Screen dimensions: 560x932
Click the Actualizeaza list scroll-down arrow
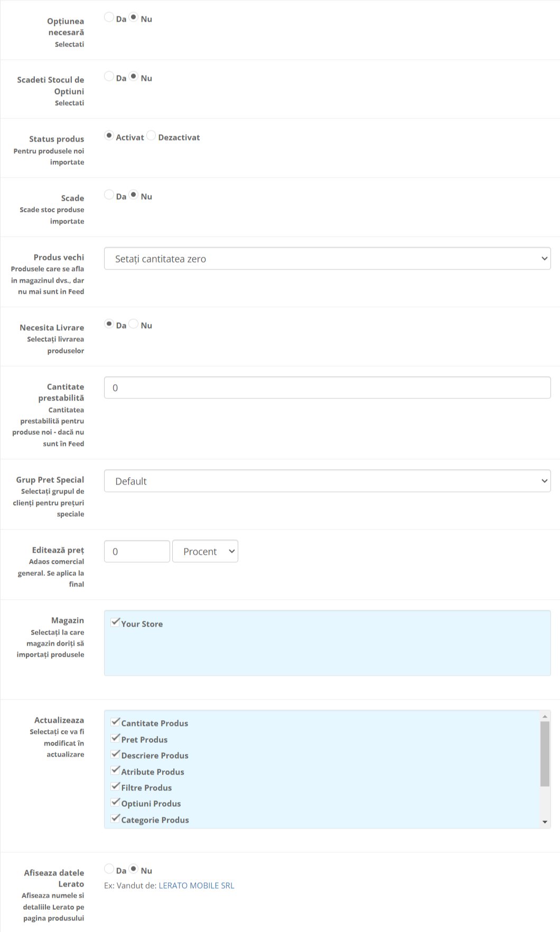point(545,823)
